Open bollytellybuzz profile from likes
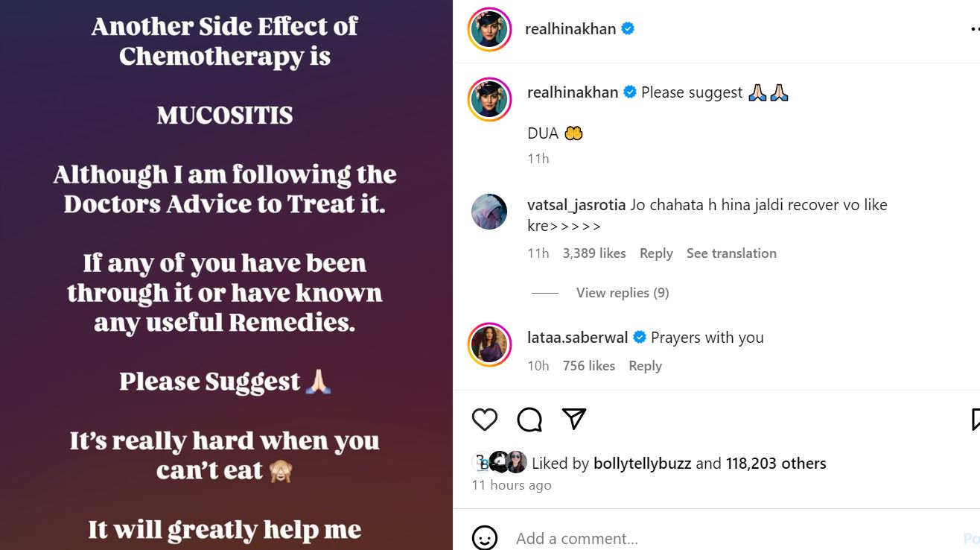The image size is (980, 550). coord(642,464)
